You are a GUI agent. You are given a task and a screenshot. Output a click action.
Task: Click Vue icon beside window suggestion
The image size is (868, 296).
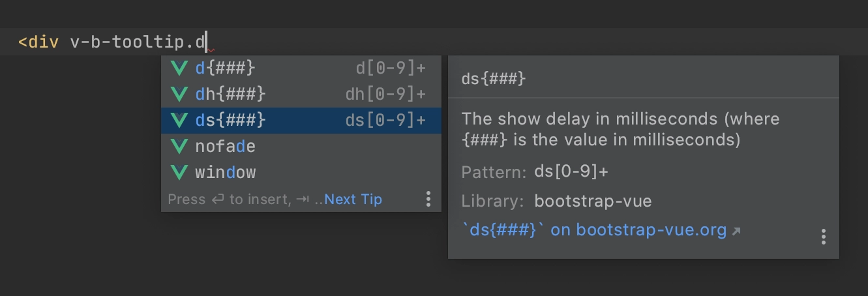coord(179,173)
